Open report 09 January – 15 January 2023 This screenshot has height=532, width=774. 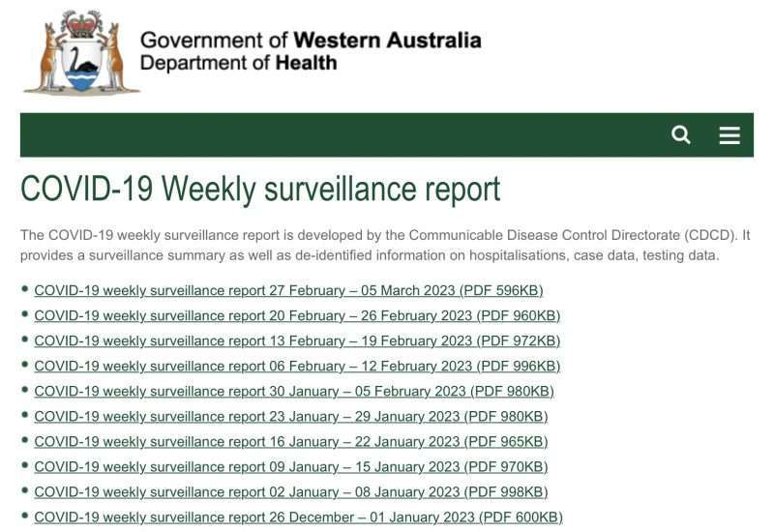[291, 467]
